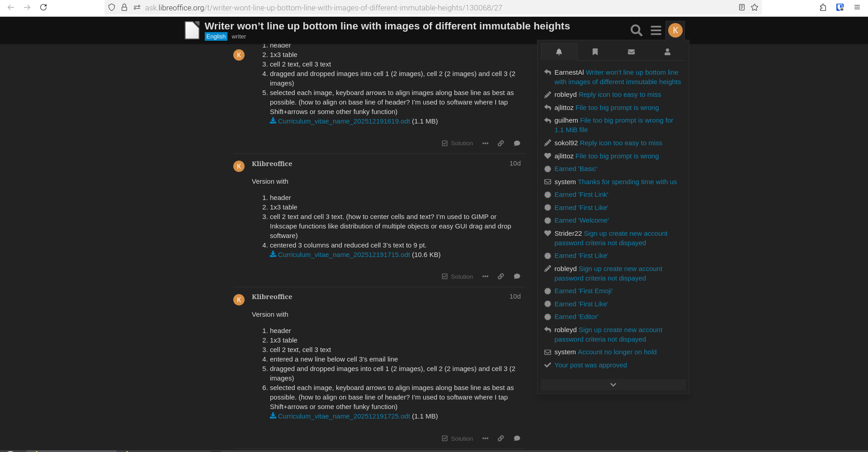Expand notifications list with bottom chevron
The width and height of the screenshot is (868, 452).
click(613, 385)
